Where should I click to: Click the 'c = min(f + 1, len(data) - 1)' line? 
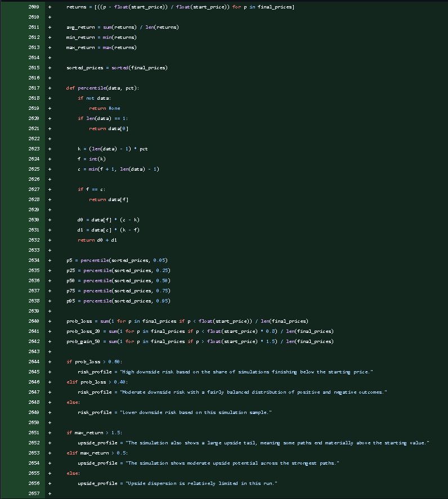pos(118,169)
